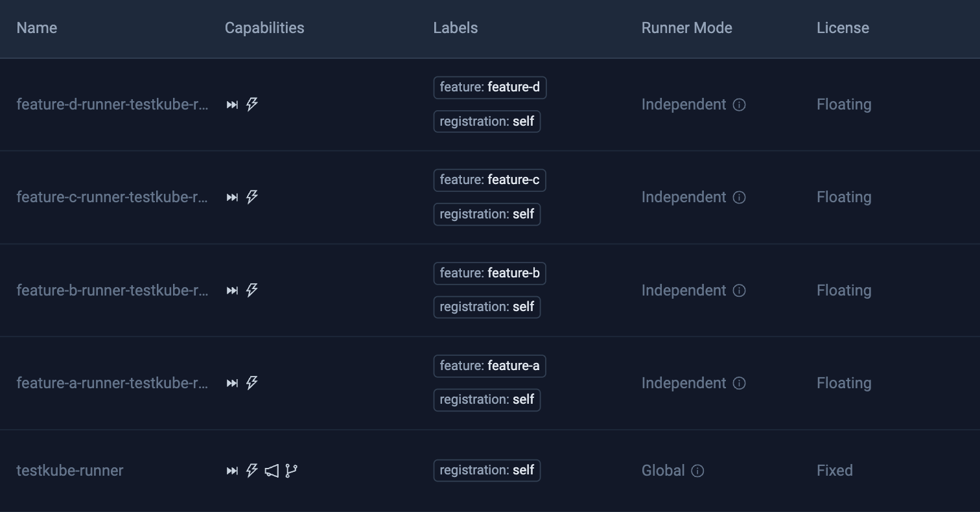
Task: Click 'Independent' text in feature-a row
Action: (684, 383)
